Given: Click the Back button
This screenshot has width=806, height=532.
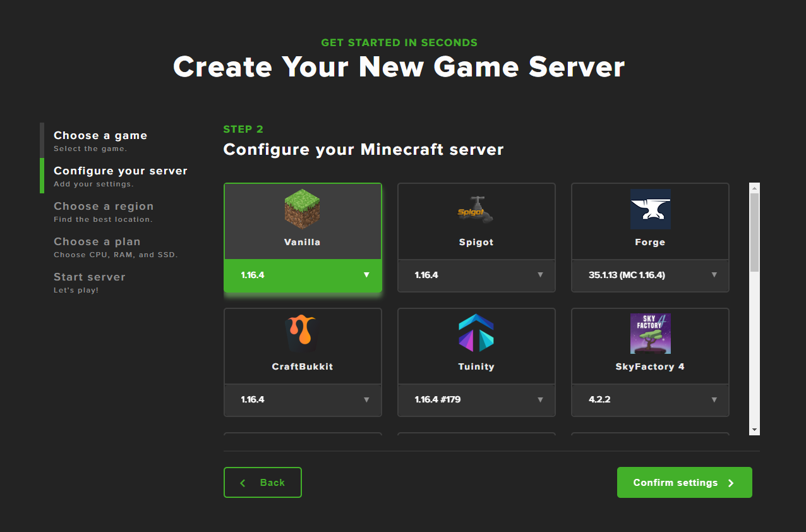Looking at the screenshot, I should (x=263, y=482).
